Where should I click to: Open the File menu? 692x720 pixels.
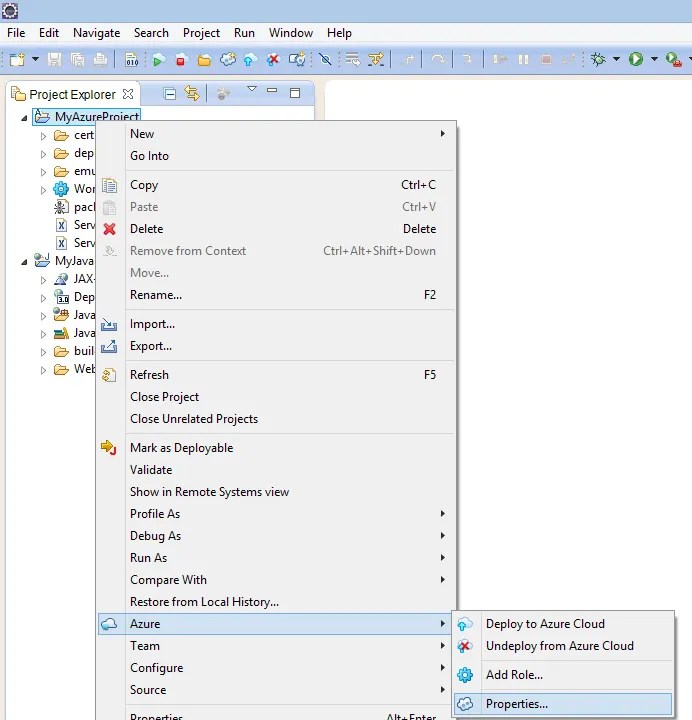pyautogui.click(x=16, y=33)
